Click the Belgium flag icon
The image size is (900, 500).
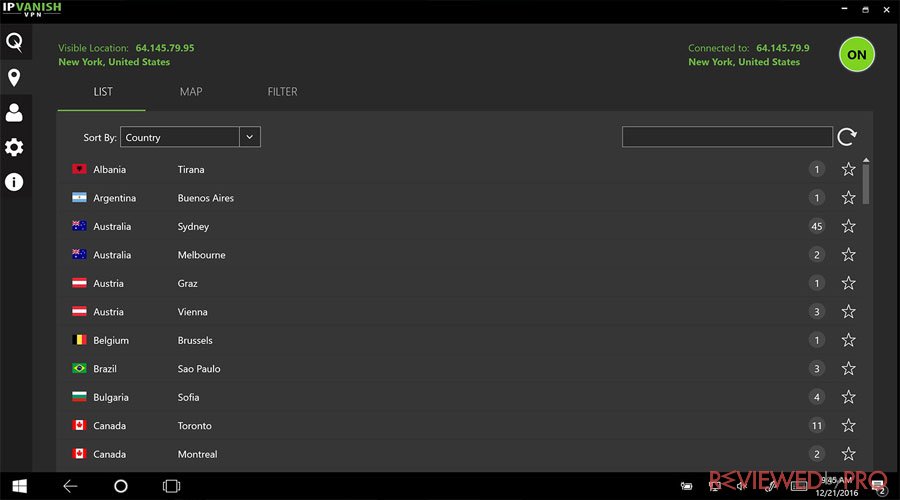click(x=79, y=340)
